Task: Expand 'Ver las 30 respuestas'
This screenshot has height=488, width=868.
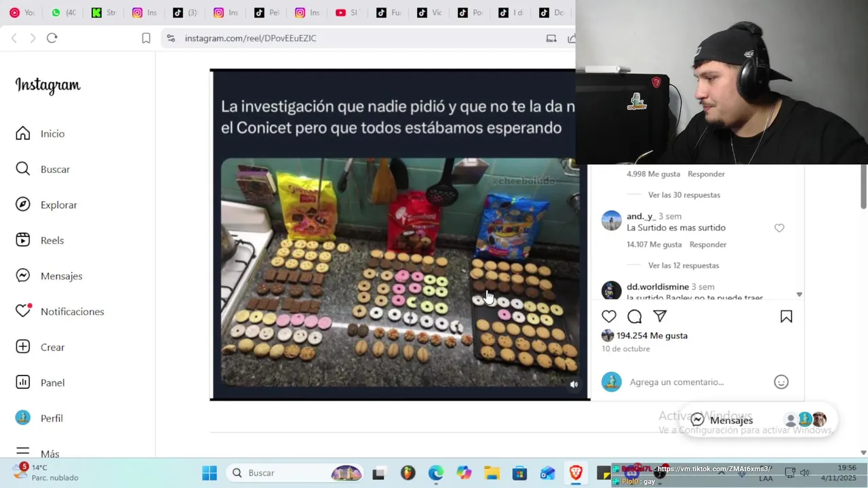Action: pyautogui.click(x=684, y=195)
